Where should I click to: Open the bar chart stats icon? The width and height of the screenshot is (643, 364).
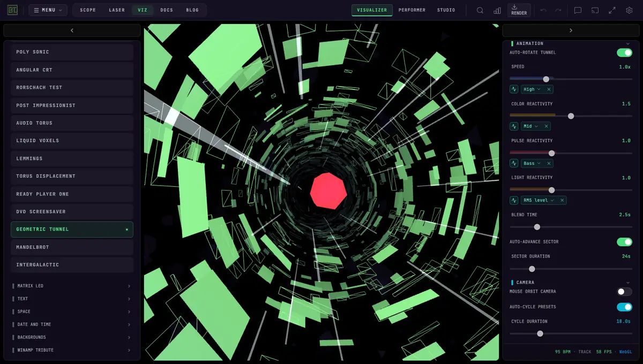point(497,10)
